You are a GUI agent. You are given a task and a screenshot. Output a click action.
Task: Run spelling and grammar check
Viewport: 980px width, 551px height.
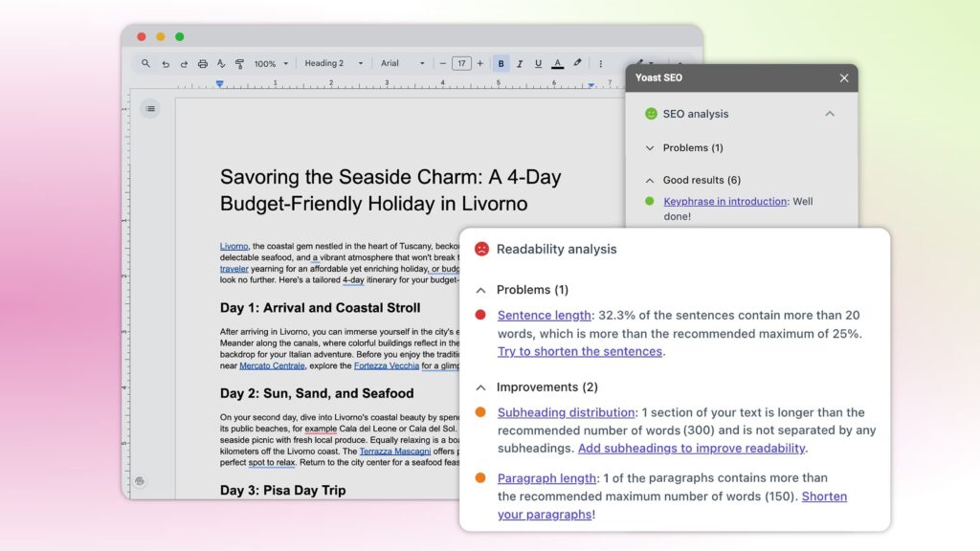pyautogui.click(x=220, y=64)
